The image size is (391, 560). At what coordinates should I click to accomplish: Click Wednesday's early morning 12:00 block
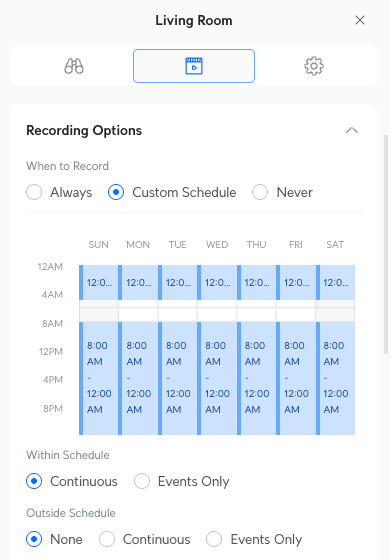click(x=217, y=282)
